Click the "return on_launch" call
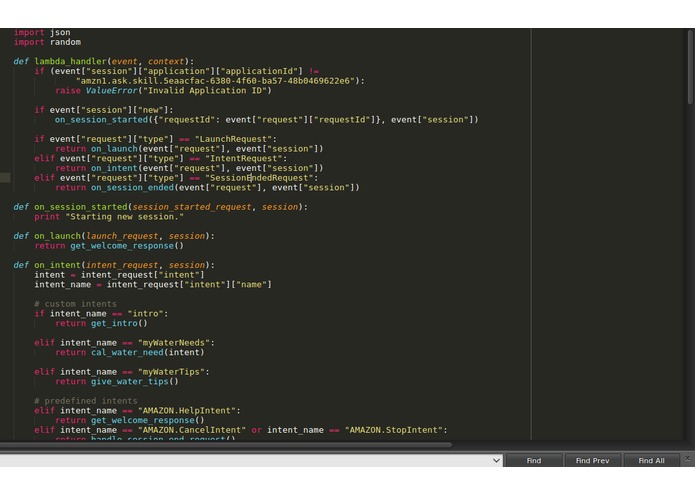 point(189,149)
